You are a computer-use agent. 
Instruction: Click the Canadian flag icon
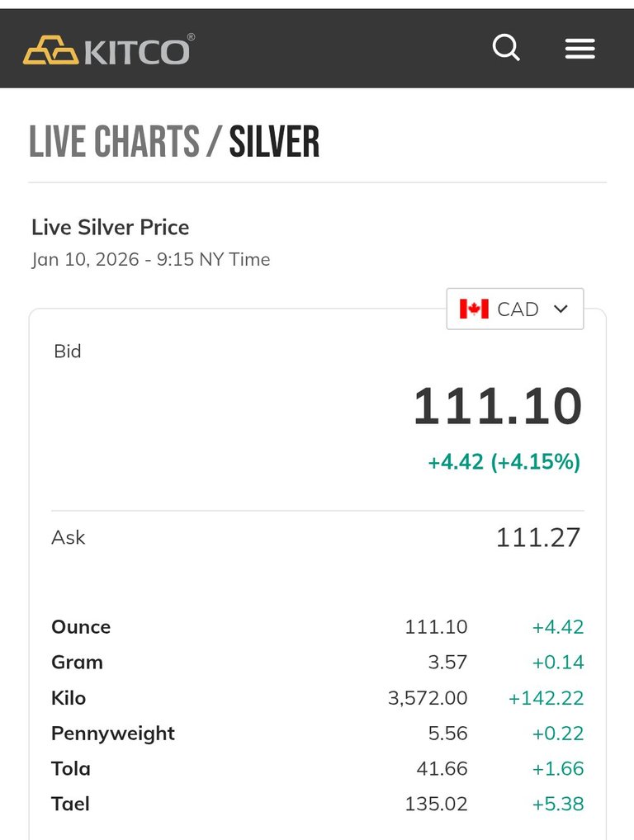pyautogui.click(x=474, y=309)
